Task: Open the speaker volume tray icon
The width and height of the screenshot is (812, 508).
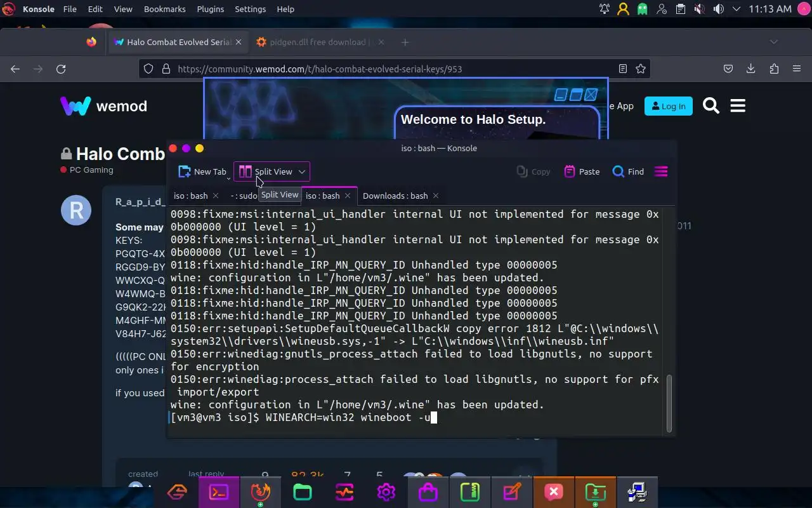Action: coord(718,9)
